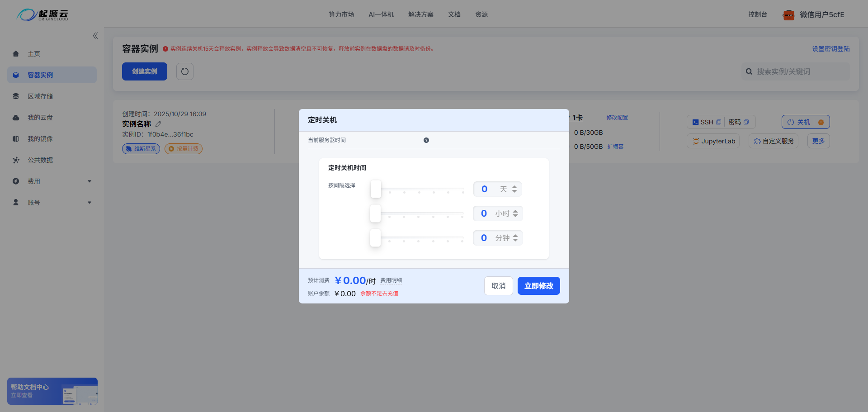Click the user avatar icon in the header
The image size is (868, 412).
[789, 15]
